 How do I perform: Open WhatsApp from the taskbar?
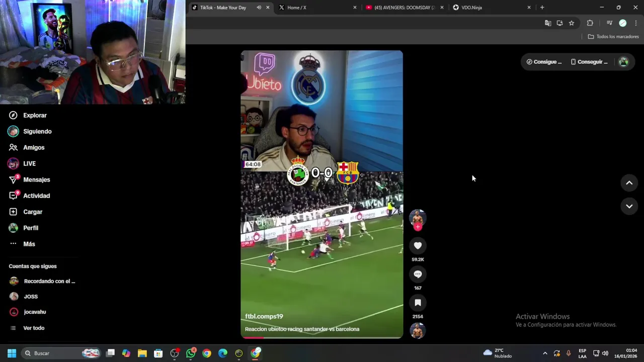[191, 353]
